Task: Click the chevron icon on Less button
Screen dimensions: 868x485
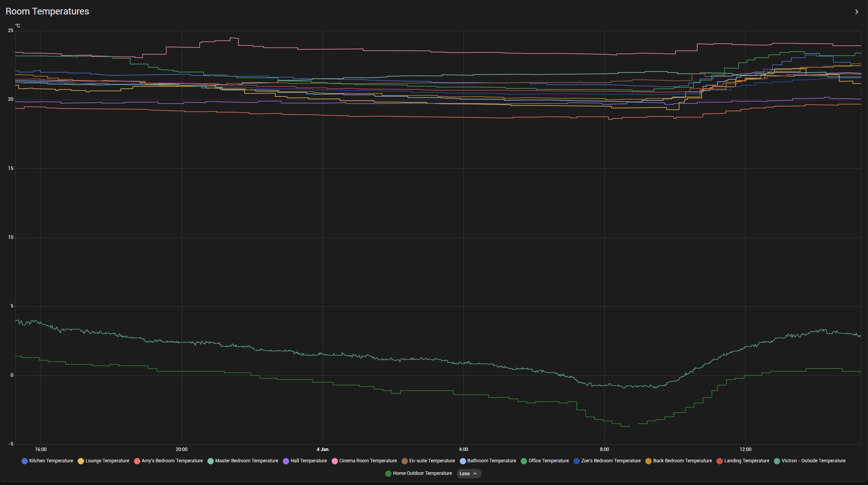Action: pos(475,474)
